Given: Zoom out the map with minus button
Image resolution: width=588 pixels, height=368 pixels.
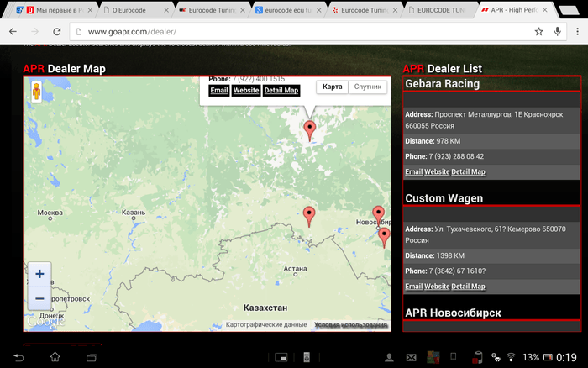Looking at the screenshot, I should click(x=39, y=298).
